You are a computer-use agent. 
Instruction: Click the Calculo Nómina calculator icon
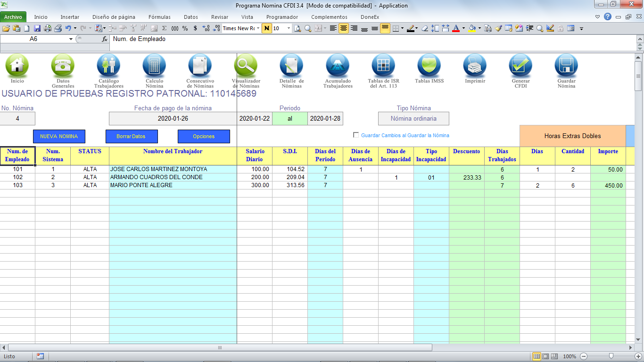tap(154, 66)
